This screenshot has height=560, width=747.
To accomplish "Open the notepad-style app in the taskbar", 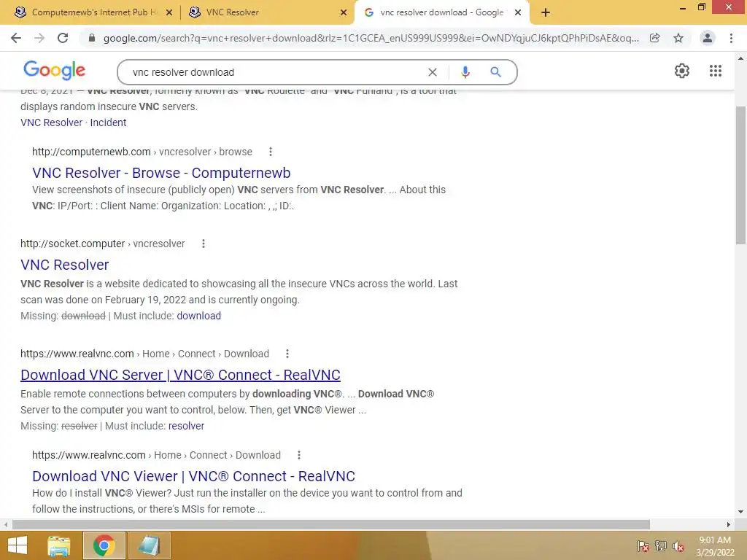I will 150,545.
